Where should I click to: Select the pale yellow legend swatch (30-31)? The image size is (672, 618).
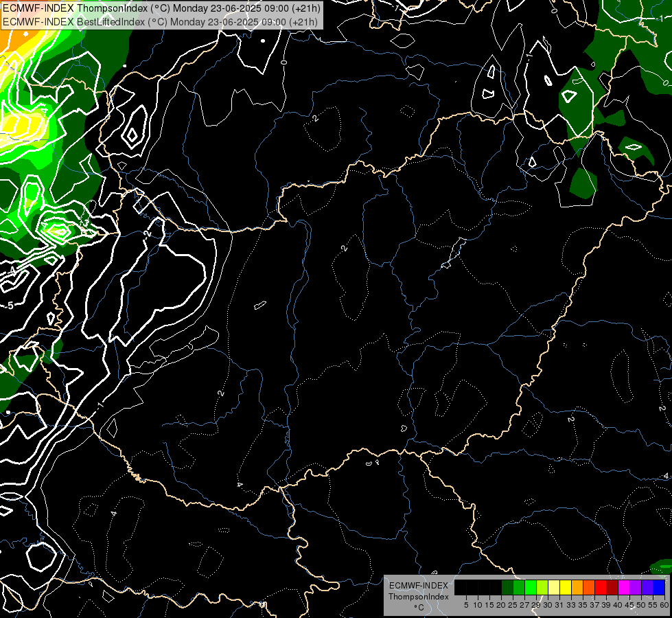point(554,587)
